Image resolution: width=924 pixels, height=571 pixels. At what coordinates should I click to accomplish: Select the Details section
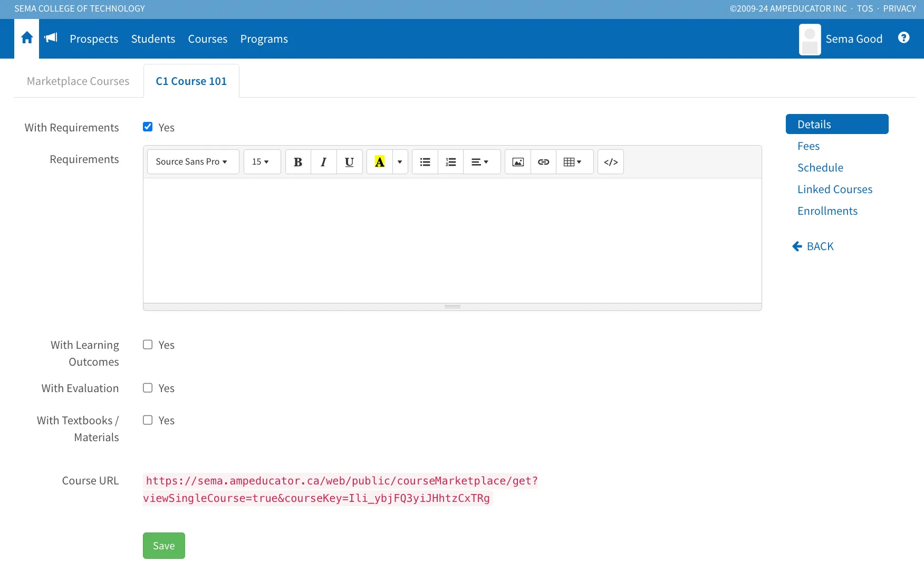coord(837,124)
